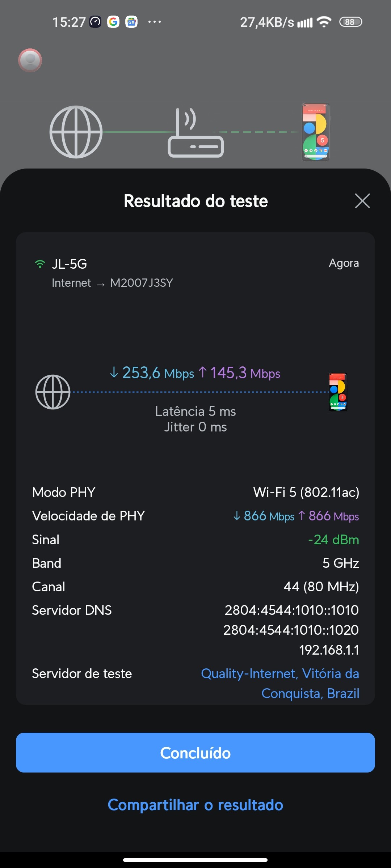Tap the upload speed 145,3 Mbps value
Screen dimensions: 391x868
pos(240,373)
